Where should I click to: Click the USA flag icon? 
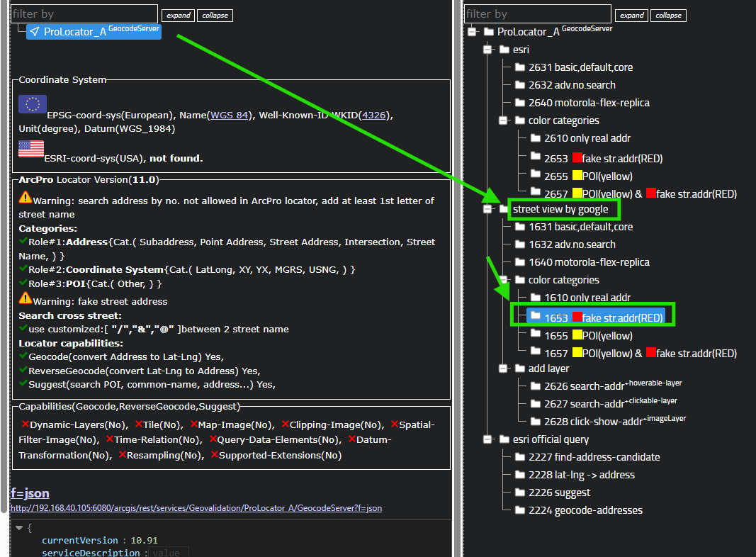click(x=31, y=149)
